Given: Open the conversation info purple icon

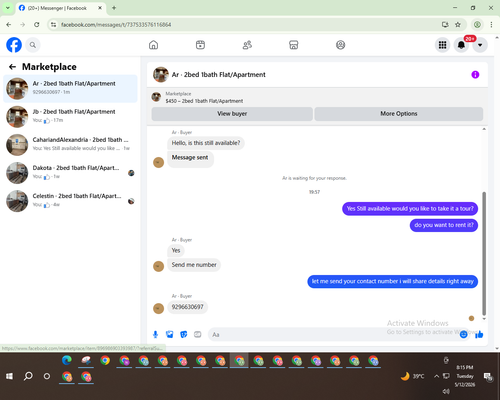Looking at the screenshot, I should (x=475, y=75).
